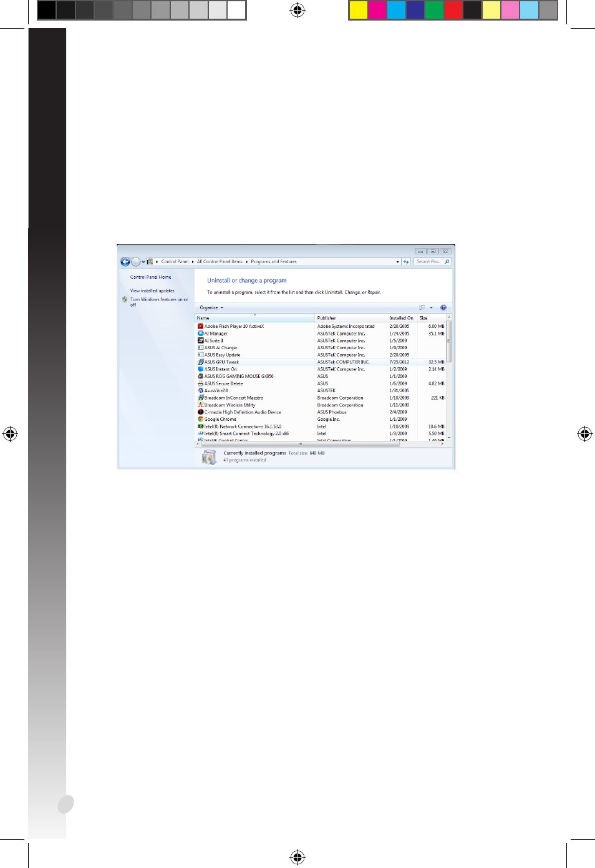The width and height of the screenshot is (595, 868).
Task: Open the Control Panel Home link
Action: (150, 277)
